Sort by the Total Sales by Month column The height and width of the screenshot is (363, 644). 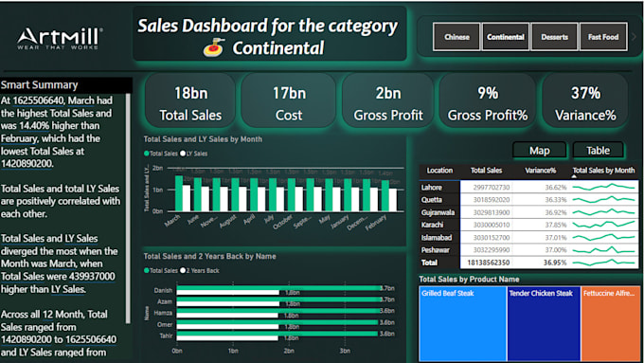(x=603, y=171)
